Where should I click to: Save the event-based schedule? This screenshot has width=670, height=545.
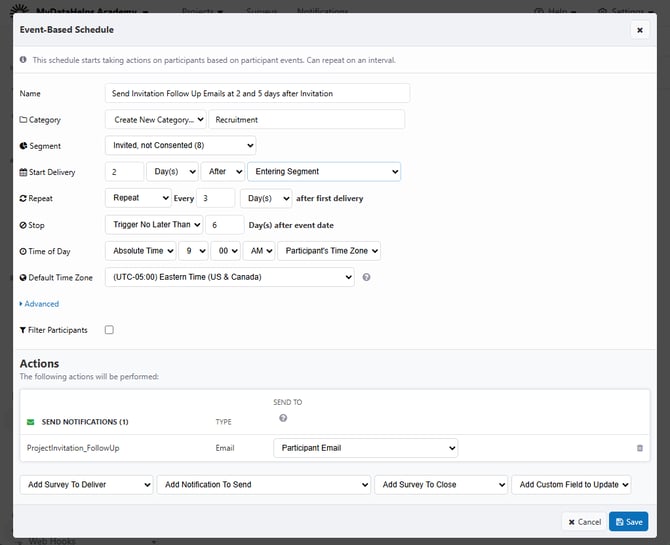628,522
